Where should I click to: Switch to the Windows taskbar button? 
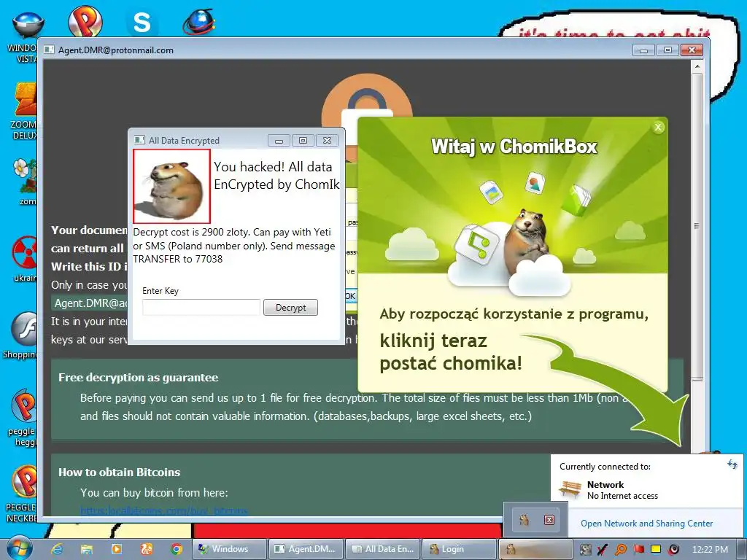point(230,549)
